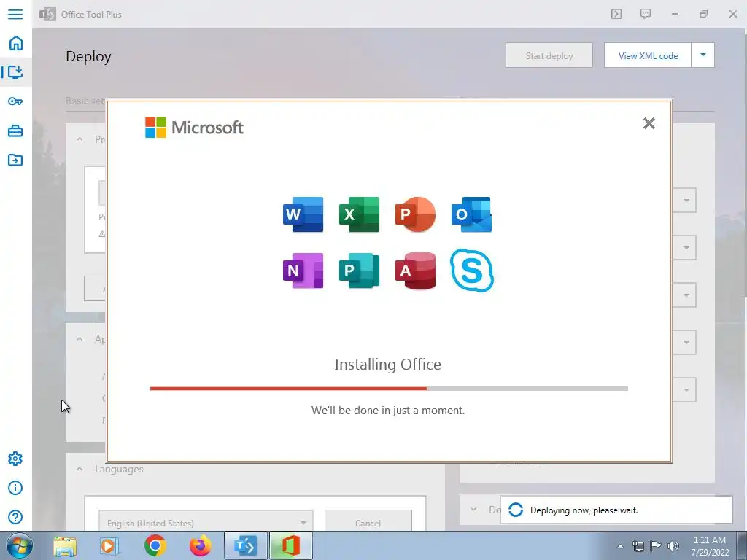The width and height of the screenshot is (747, 560).
Task: Open the Toolbox briefcase icon in the sidebar
Action: (x=15, y=131)
